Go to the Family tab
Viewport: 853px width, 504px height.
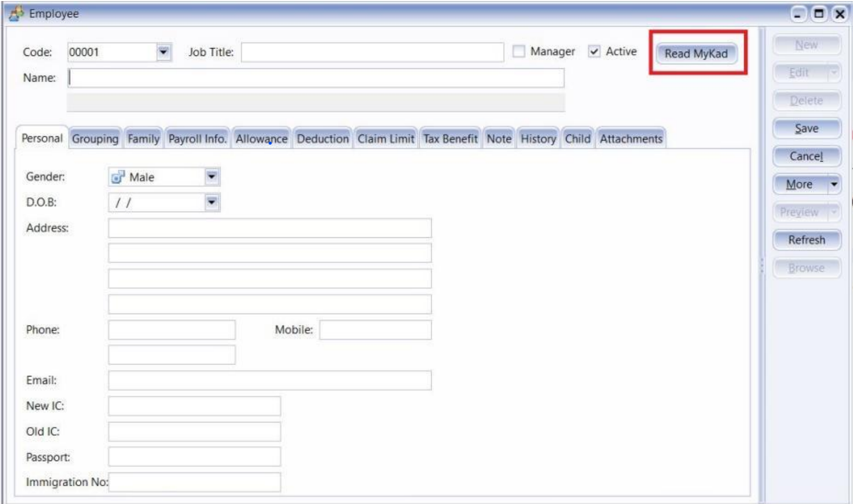(143, 139)
